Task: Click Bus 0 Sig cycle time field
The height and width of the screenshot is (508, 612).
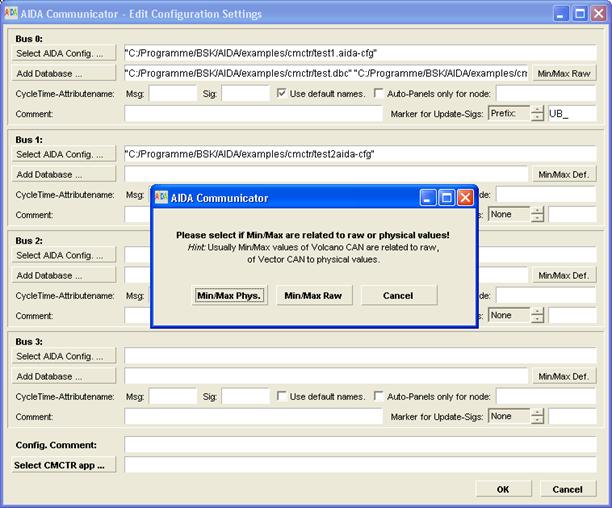Action: [246, 94]
